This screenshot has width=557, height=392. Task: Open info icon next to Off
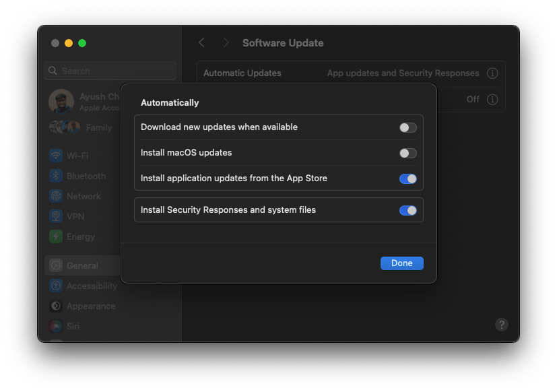point(492,100)
